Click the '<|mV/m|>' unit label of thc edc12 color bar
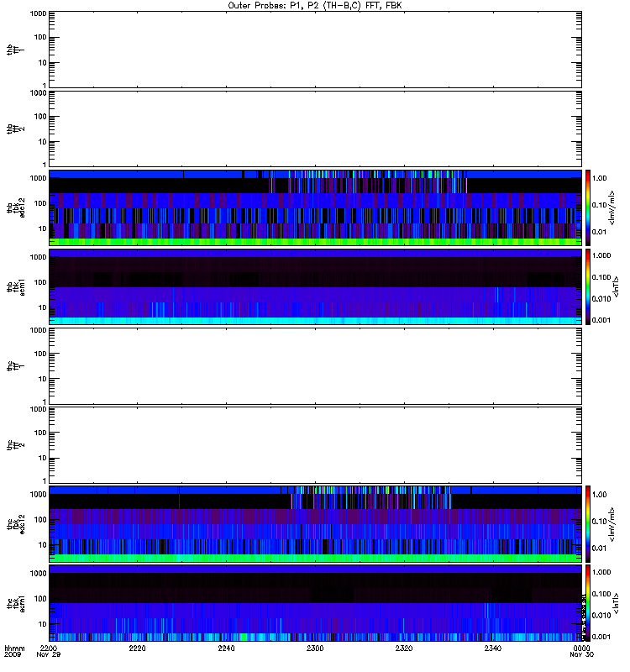The image size is (630, 672). pyautogui.click(x=612, y=524)
